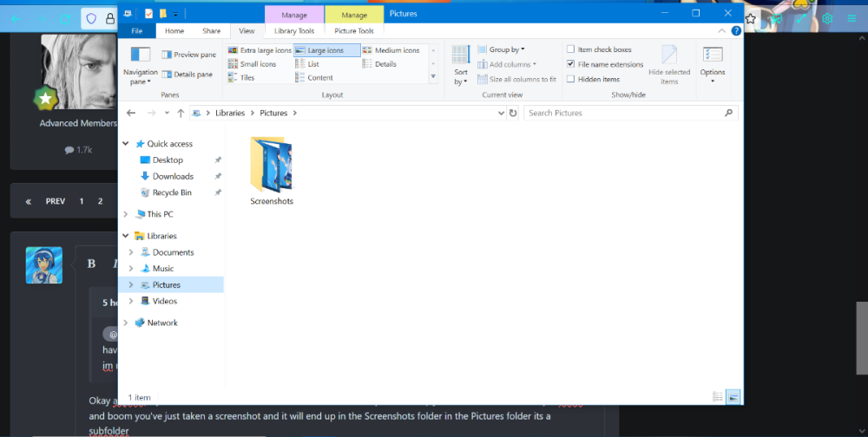
Task: Collapse the Libraries tree node
Action: [x=127, y=236]
